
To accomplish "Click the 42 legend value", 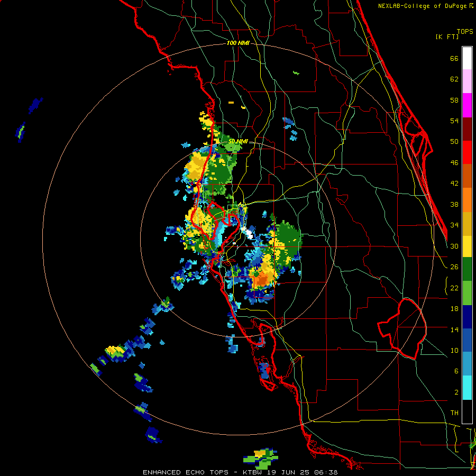I will (454, 184).
